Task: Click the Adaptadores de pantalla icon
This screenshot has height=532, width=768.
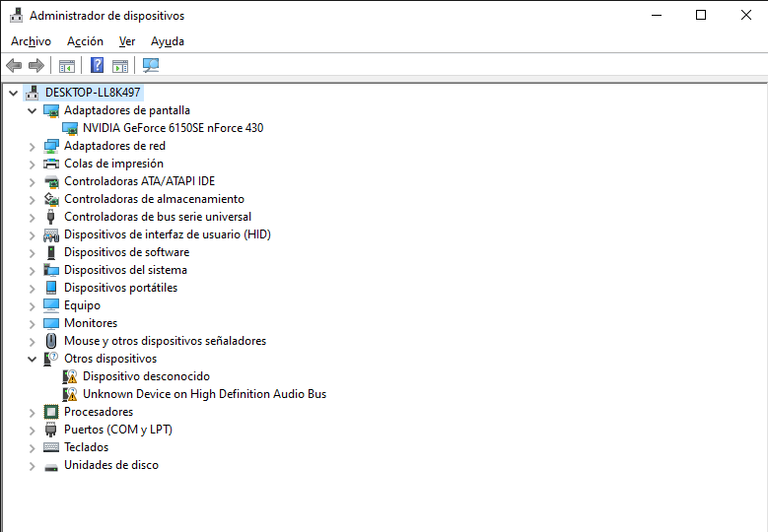Action: coord(51,110)
